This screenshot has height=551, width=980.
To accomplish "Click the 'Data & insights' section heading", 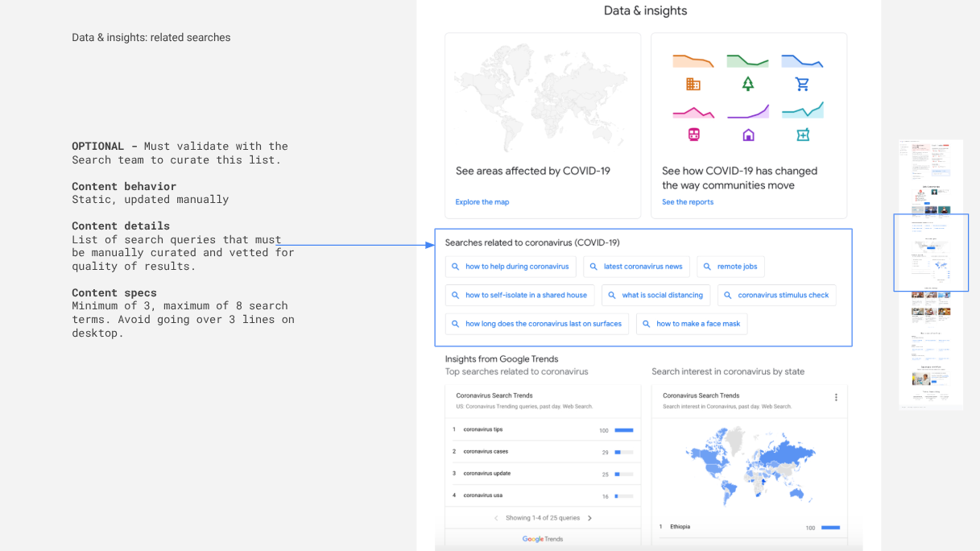I will [x=646, y=10].
